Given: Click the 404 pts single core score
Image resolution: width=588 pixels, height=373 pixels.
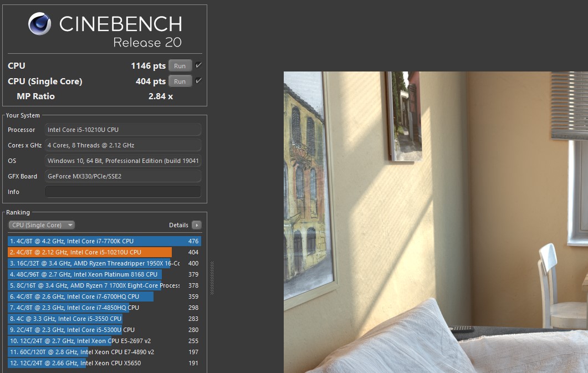Looking at the screenshot, I should coord(150,81).
